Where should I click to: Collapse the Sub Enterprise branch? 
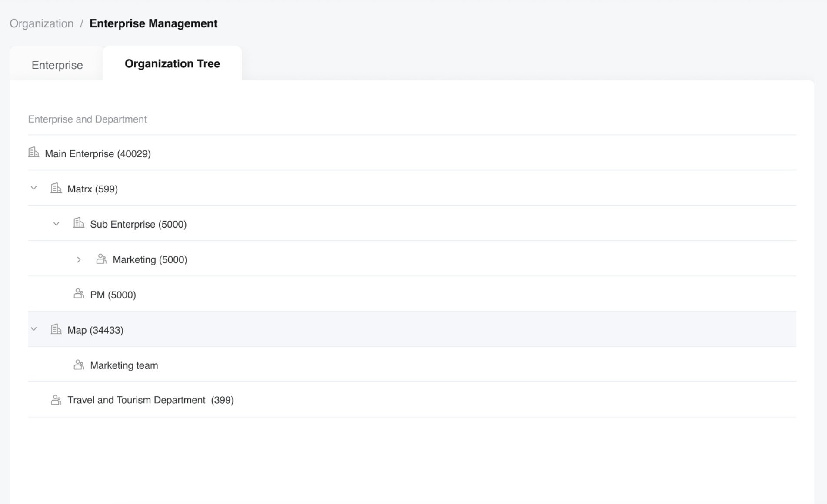(57, 224)
